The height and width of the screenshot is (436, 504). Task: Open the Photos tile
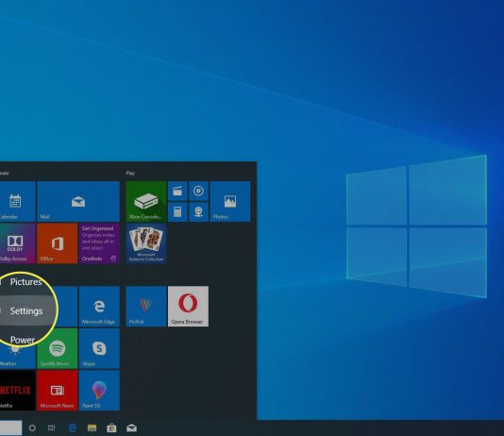pos(230,201)
